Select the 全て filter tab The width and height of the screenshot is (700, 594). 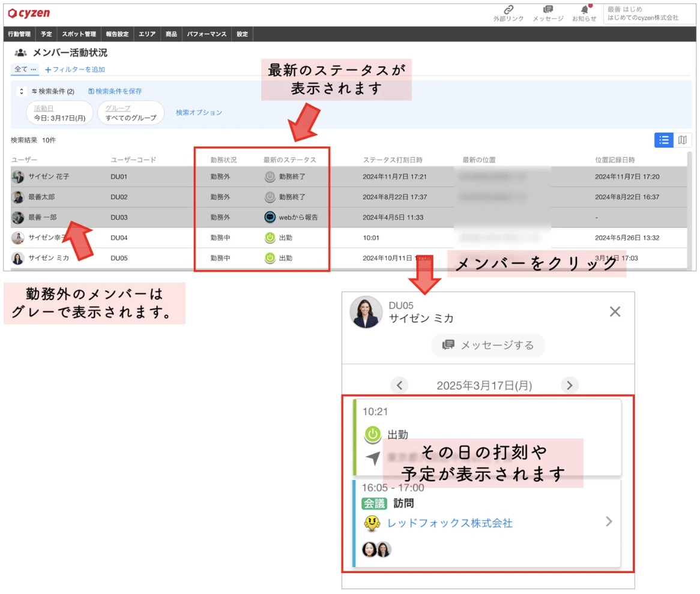(x=25, y=69)
